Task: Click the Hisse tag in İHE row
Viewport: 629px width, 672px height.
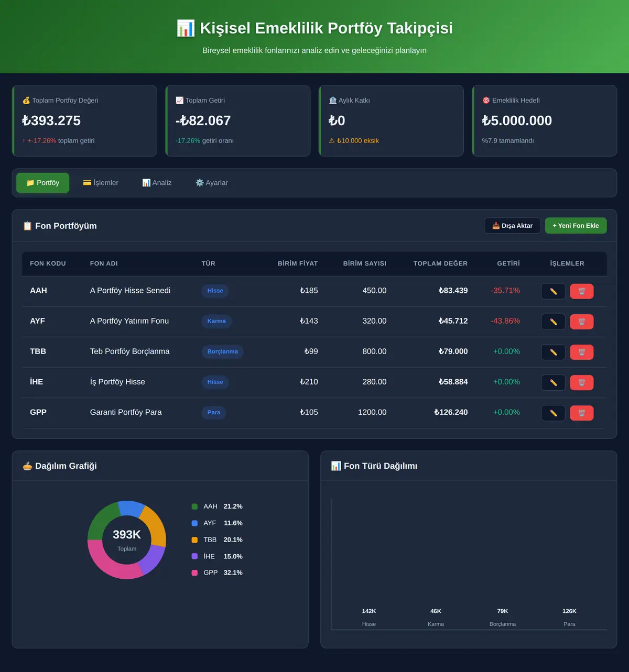Action: coord(215,382)
